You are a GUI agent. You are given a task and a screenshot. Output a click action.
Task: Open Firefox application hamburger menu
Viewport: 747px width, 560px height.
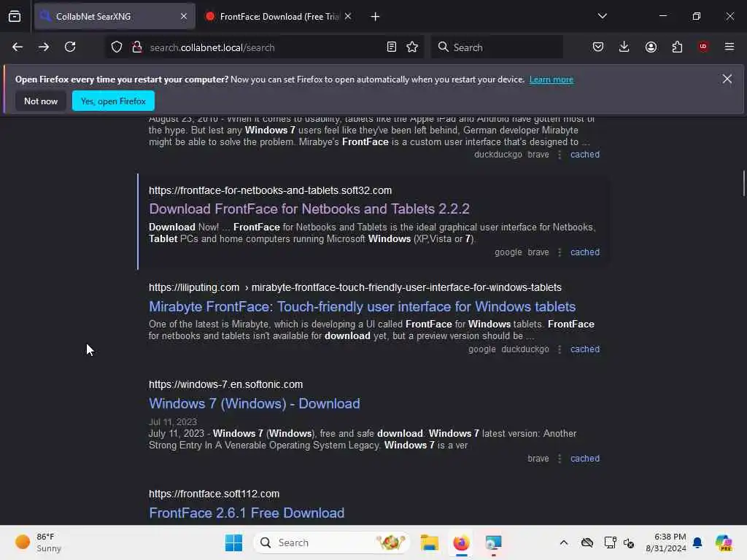click(729, 47)
